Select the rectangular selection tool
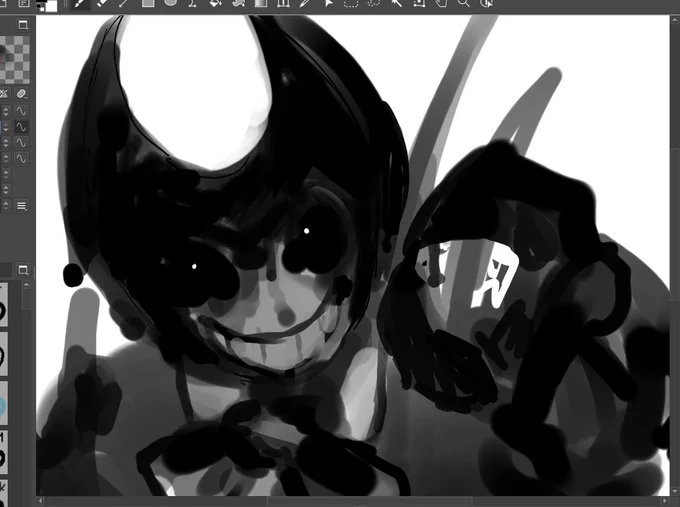 351,3
